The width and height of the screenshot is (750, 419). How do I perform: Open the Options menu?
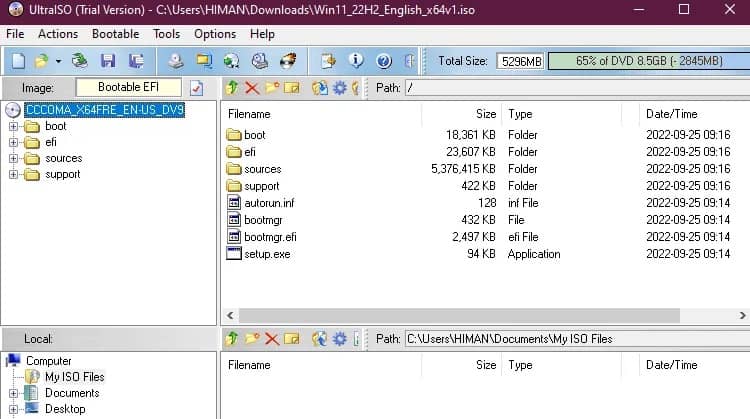click(x=215, y=34)
